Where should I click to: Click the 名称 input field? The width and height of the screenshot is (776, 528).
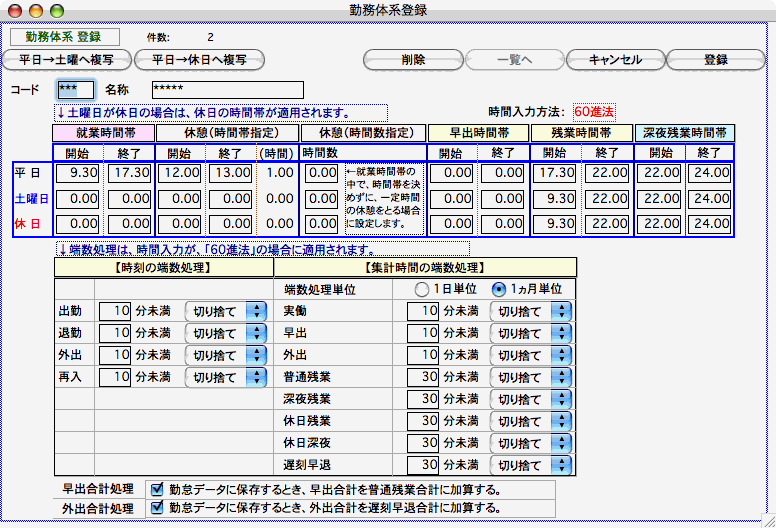click(x=228, y=90)
